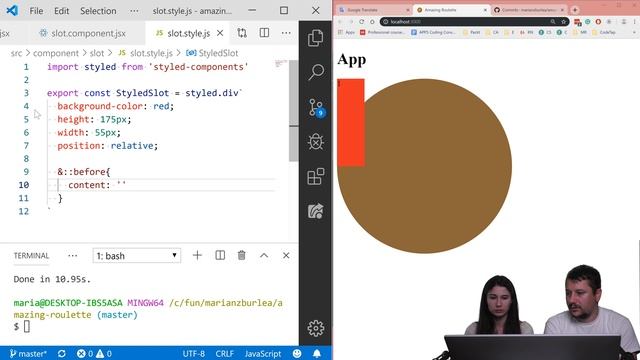Open the Search view in the activity bar

click(316, 72)
